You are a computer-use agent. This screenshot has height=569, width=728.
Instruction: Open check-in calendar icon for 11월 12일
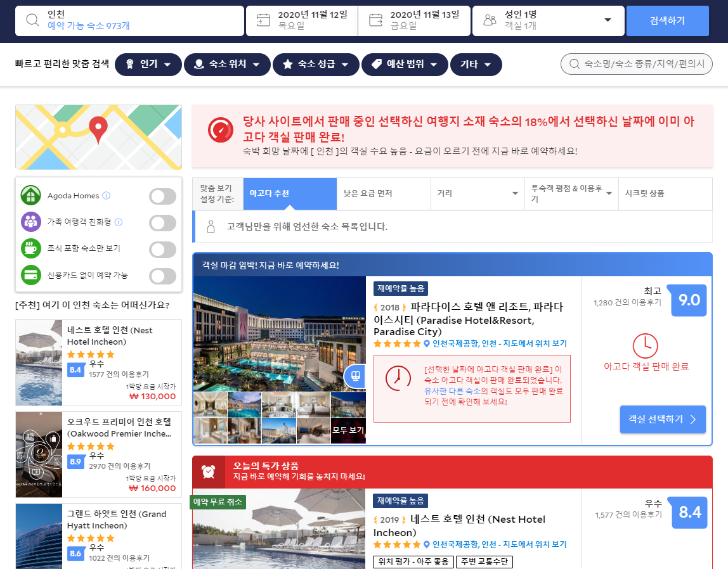point(263,20)
